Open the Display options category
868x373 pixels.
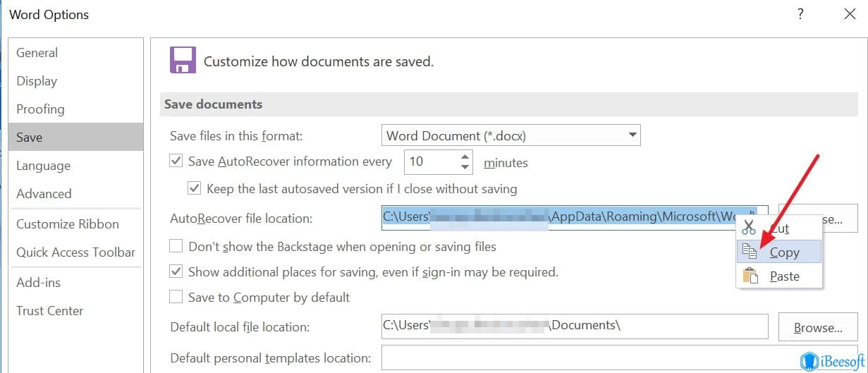click(76, 81)
